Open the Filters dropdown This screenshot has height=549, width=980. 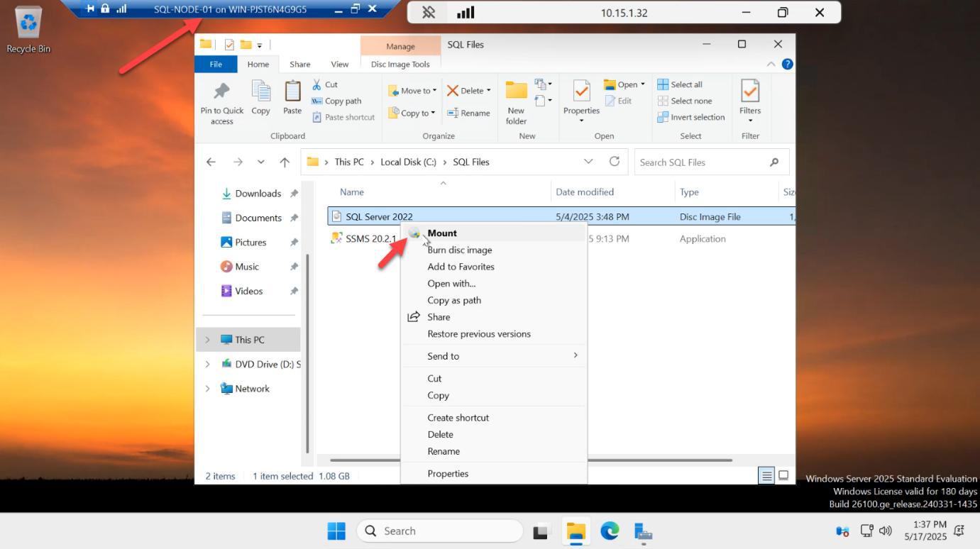[x=750, y=101]
